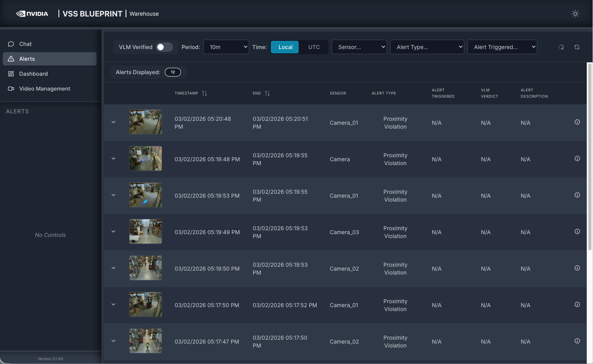
Task: Click info icon on Camera_03 alert row
Action: 577,231
